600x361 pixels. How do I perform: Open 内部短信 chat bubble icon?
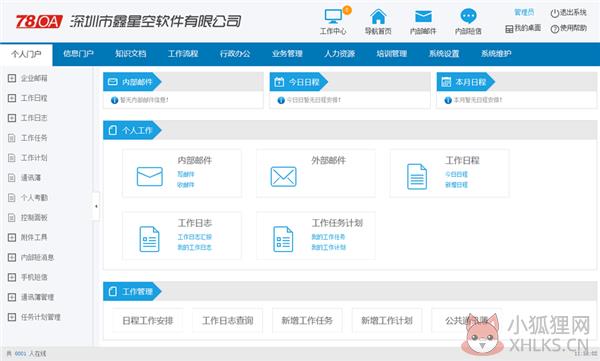point(468,16)
